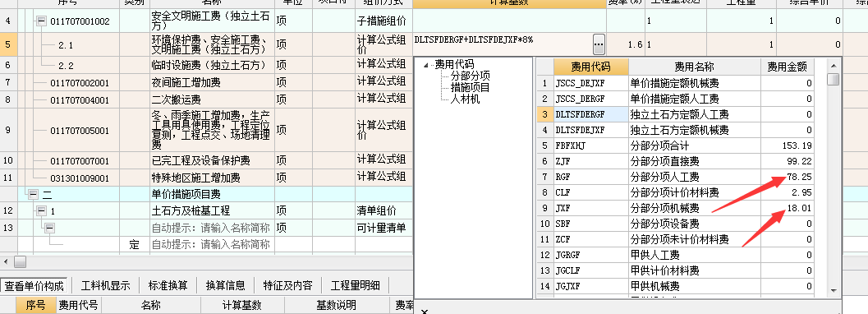Screen dimensions: 868x314
Task: Collapse node 1 土石方及桩基工程
Action: tap(40, 211)
